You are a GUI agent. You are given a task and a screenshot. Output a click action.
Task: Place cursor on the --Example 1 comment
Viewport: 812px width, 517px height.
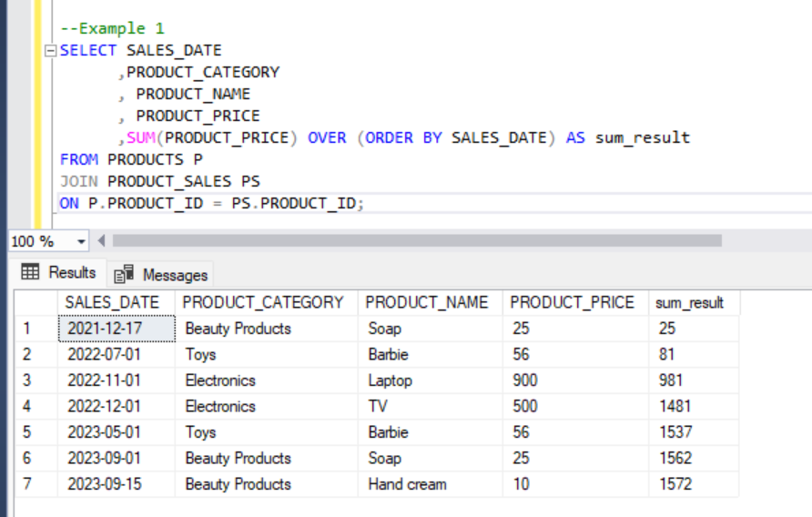[112, 28]
